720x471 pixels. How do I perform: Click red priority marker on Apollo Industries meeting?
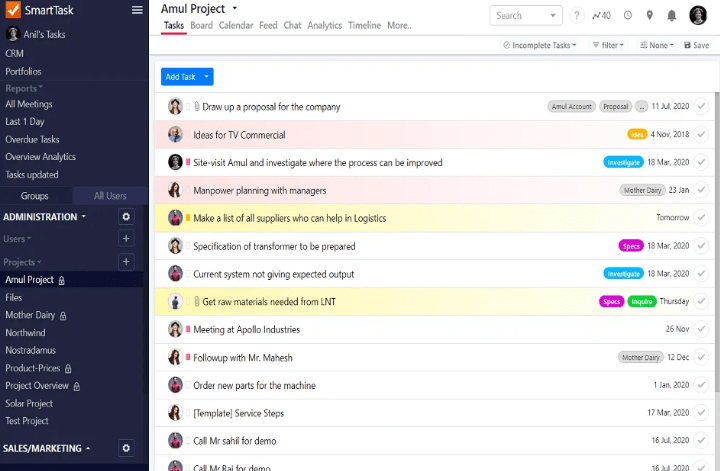(188, 329)
